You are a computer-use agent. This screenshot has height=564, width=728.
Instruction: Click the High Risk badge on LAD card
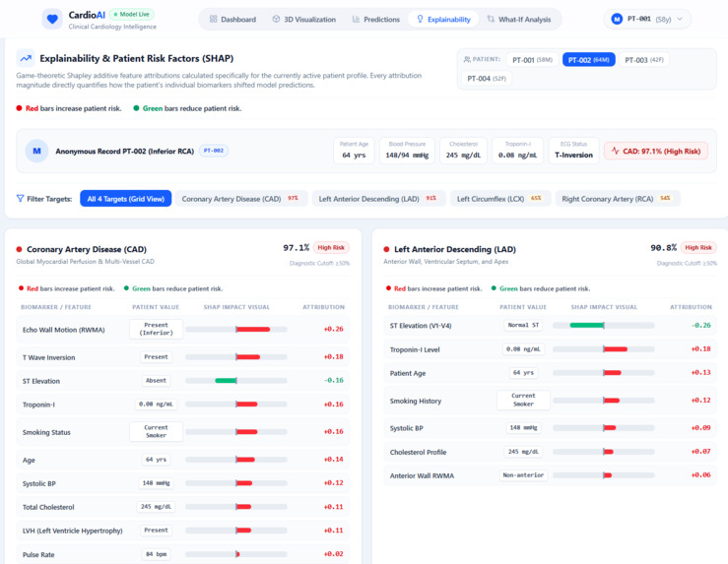point(698,248)
